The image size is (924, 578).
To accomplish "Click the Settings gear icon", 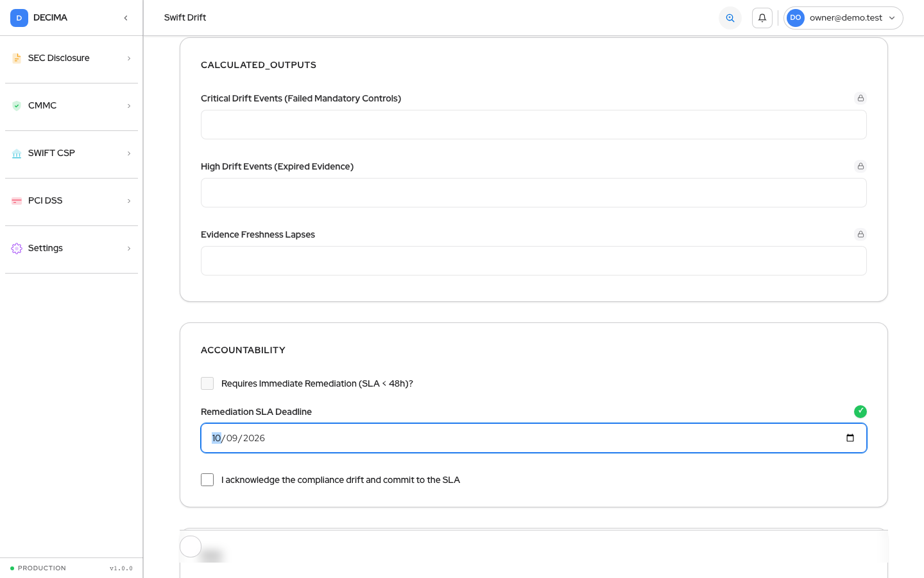I will (17, 249).
